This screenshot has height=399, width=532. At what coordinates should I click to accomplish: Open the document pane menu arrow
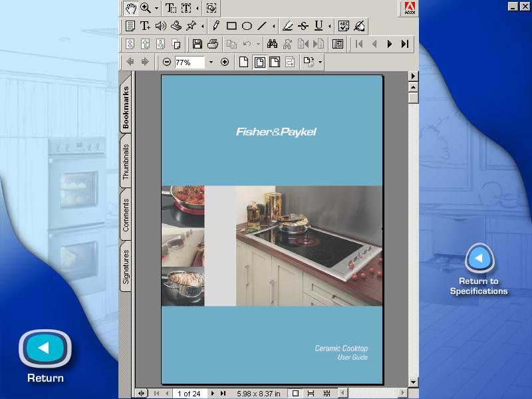point(413,76)
